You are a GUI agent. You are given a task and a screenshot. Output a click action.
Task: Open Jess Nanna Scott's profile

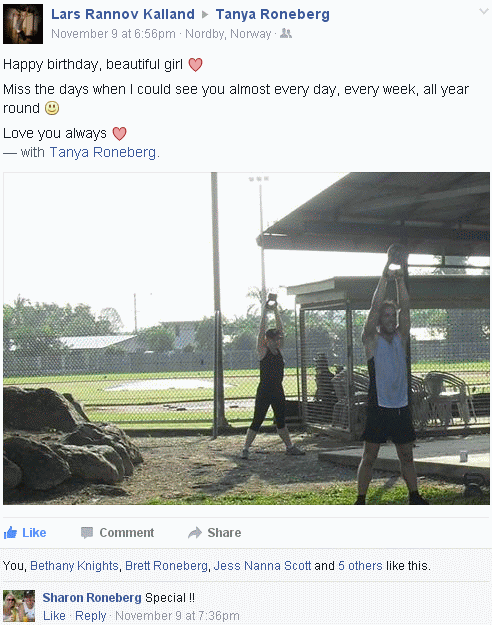262,566
